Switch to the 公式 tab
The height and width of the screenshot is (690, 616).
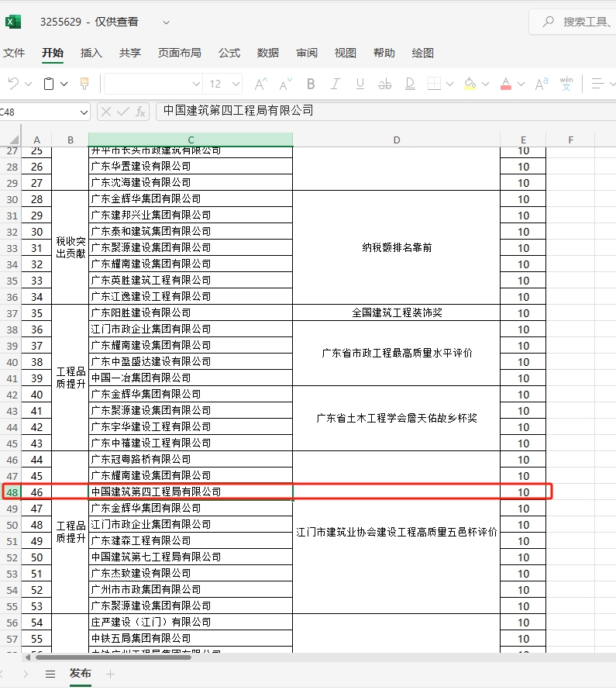click(229, 53)
